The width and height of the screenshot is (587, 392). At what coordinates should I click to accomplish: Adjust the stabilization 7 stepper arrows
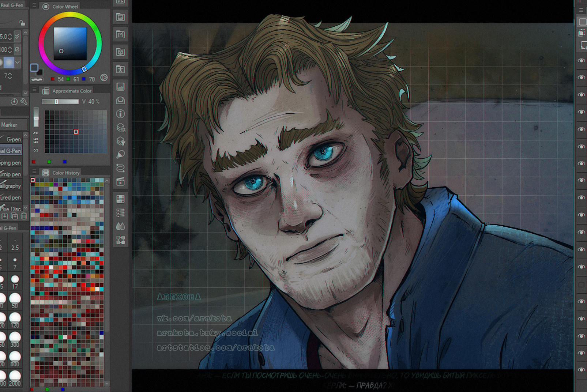(10, 76)
